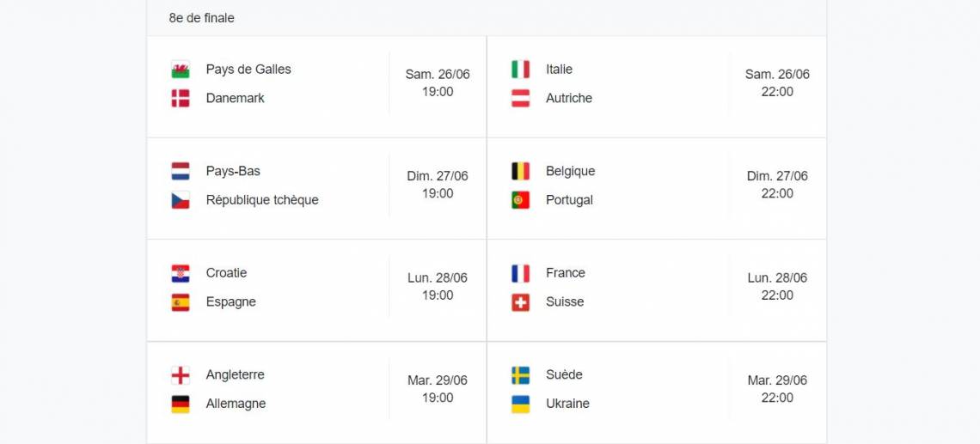The width and height of the screenshot is (980, 444).
Task: Click the Espagne team name
Action: click(230, 302)
